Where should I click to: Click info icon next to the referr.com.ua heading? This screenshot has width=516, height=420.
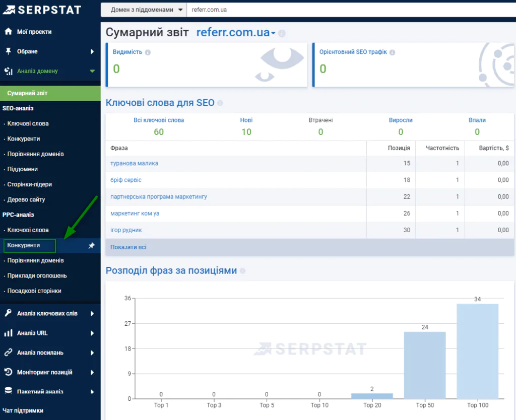(282, 33)
